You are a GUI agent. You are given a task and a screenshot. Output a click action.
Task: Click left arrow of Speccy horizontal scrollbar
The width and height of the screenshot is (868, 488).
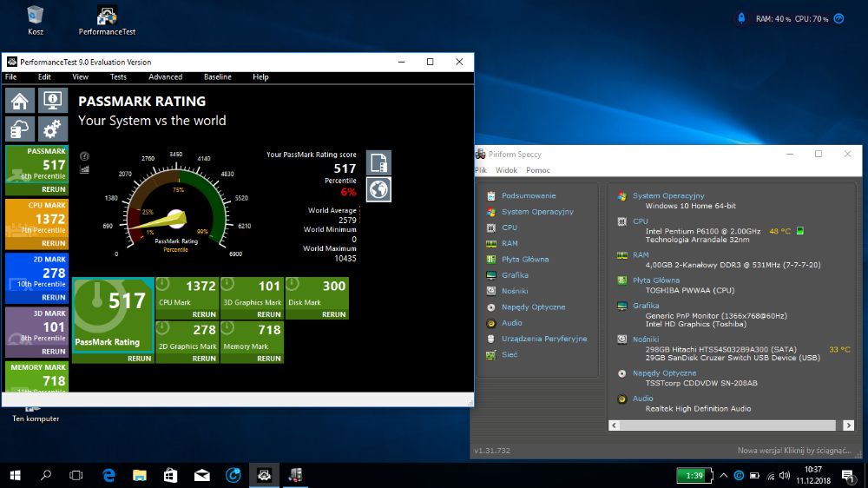click(614, 425)
